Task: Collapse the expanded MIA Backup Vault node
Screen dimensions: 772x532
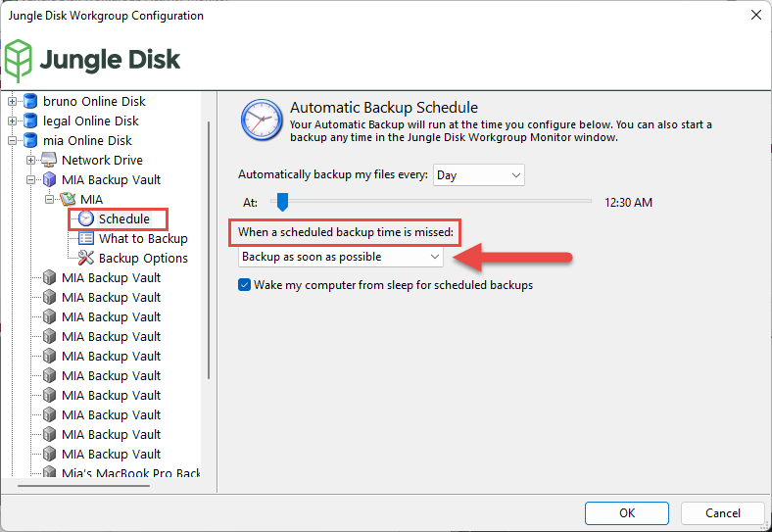Action: coord(30,180)
